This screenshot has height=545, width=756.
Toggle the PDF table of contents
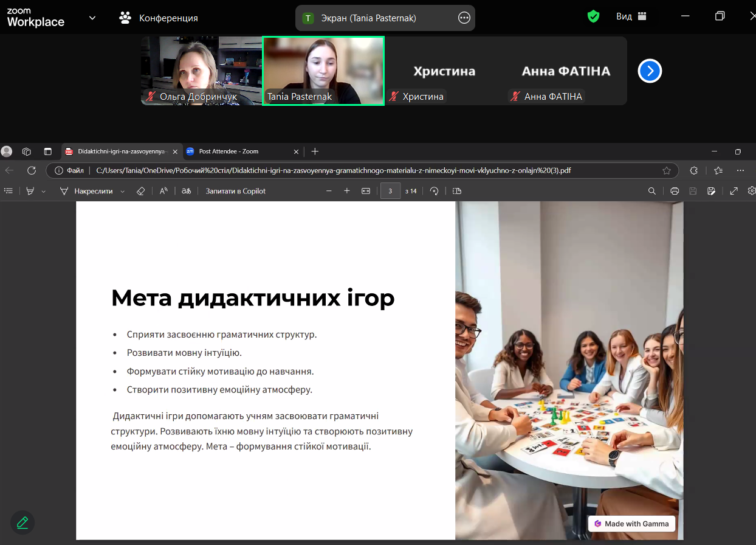click(x=9, y=191)
